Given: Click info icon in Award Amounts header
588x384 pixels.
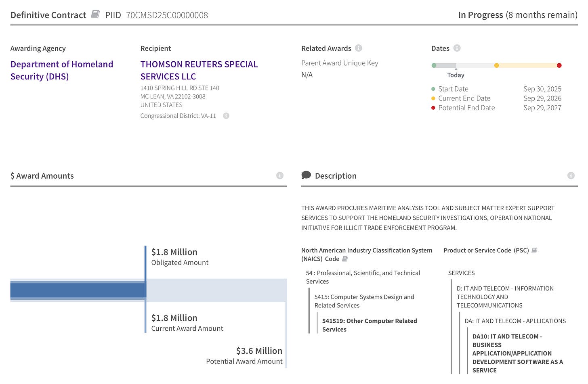Looking at the screenshot, I should pos(280,175).
